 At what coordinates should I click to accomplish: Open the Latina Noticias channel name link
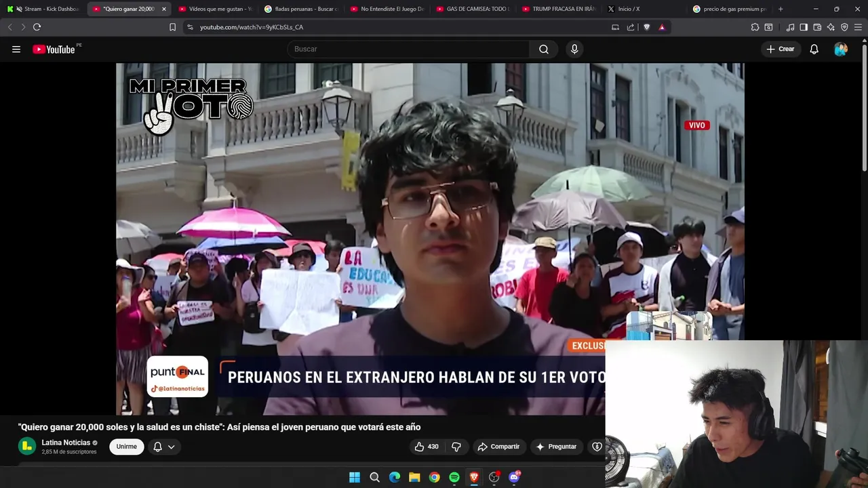[66, 443]
